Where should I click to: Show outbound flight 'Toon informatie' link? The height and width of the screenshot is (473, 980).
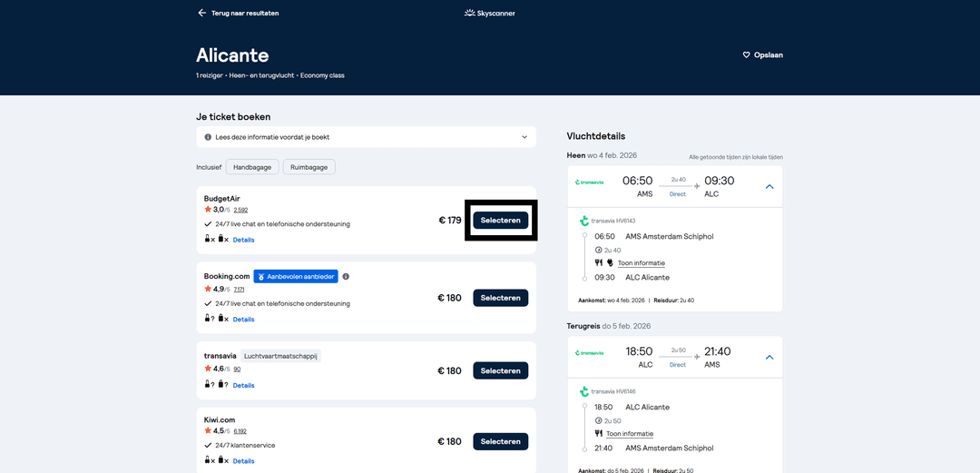[642, 262]
